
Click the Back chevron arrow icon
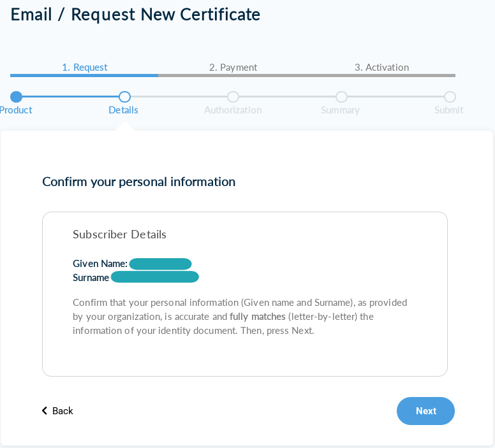(x=45, y=411)
